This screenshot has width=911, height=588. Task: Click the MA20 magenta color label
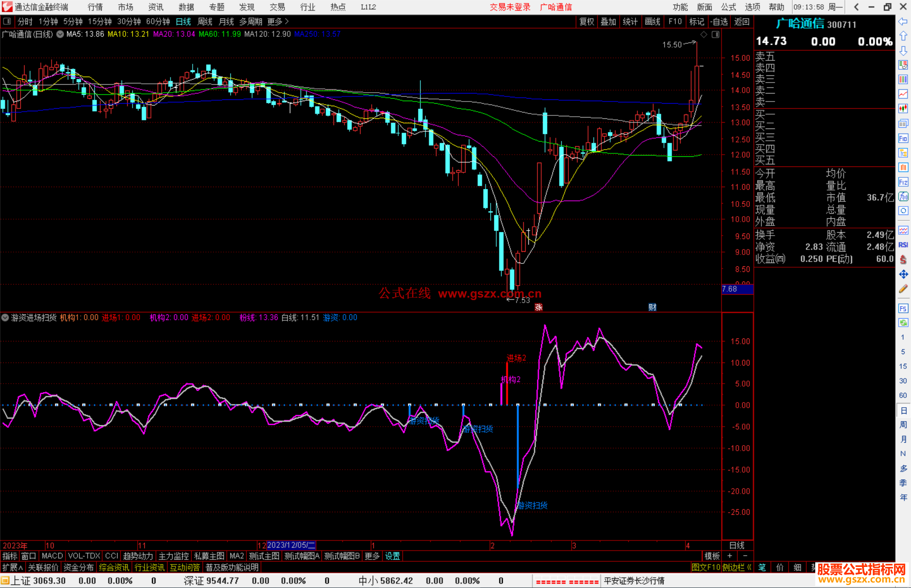pyautogui.click(x=174, y=34)
